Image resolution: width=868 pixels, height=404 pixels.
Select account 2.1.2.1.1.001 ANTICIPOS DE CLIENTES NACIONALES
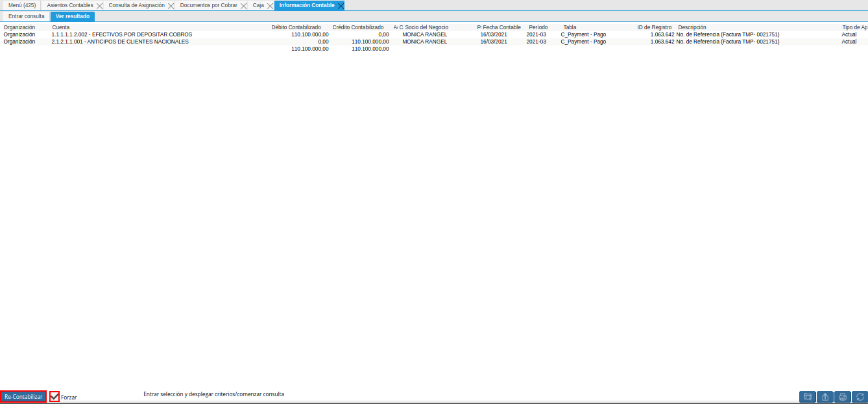(x=120, y=42)
